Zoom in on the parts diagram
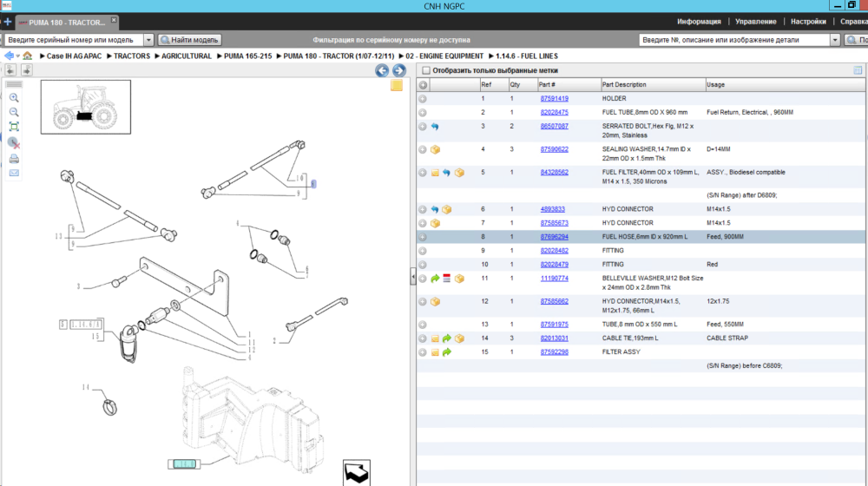The image size is (868, 486). point(14,98)
